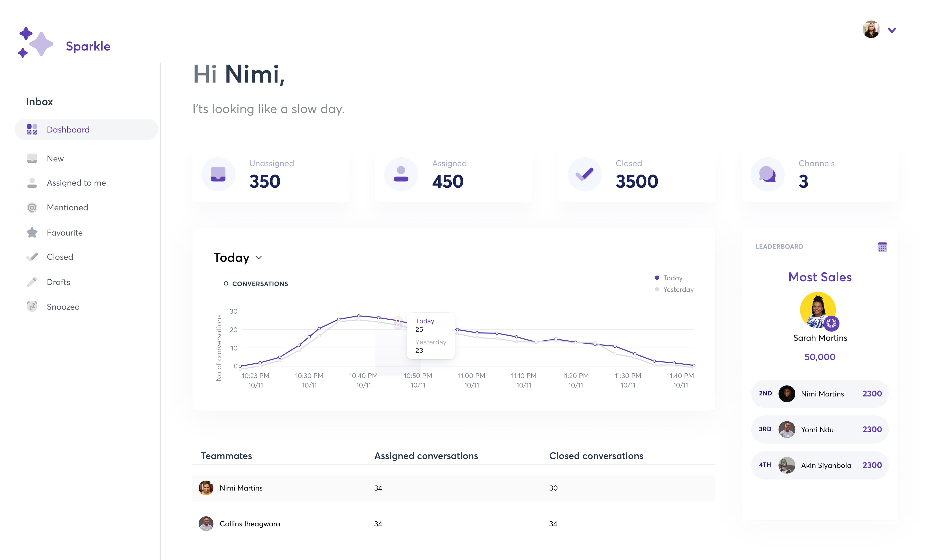932x560 pixels.
Task: Click the user profile avatar
Action: click(871, 29)
